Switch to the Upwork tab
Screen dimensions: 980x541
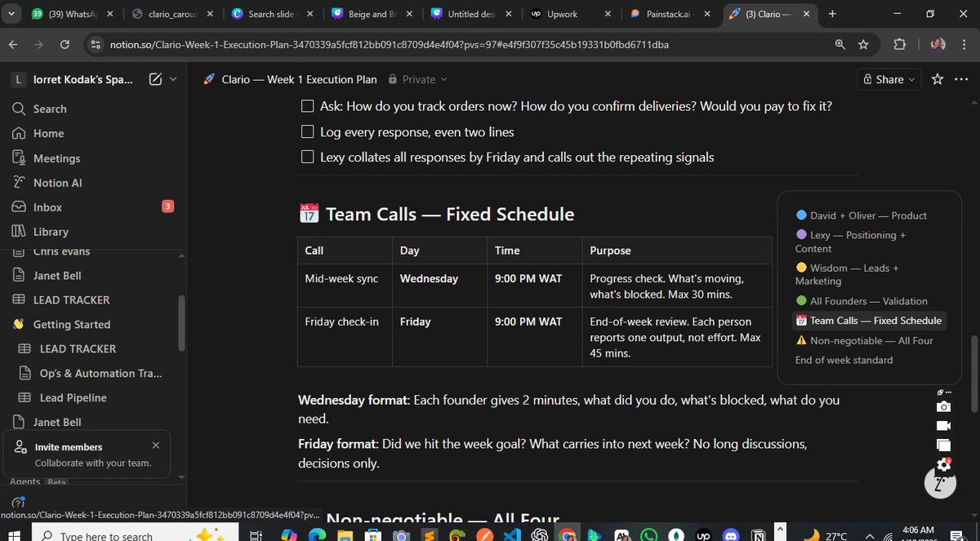click(x=572, y=14)
